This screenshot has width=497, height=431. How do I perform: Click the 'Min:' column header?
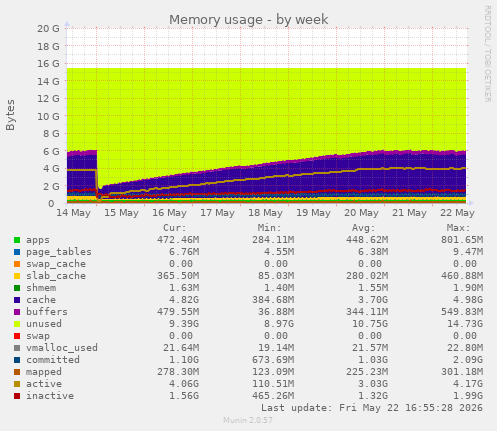tap(269, 228)
